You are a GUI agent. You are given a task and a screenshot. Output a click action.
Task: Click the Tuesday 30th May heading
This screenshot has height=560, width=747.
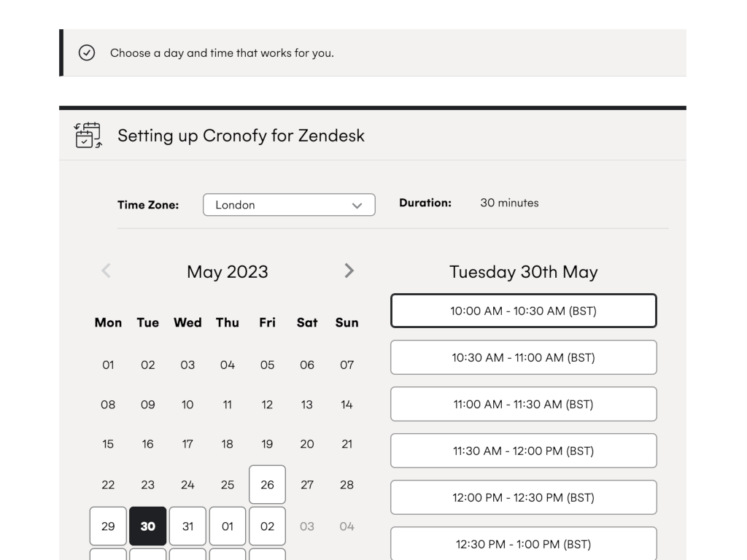pos(523,272)
